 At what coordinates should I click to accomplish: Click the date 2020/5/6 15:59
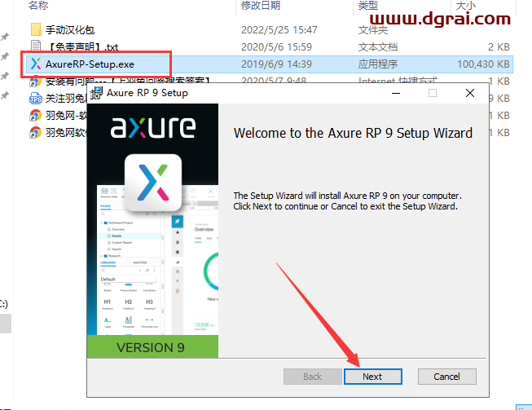pos(276,46)
